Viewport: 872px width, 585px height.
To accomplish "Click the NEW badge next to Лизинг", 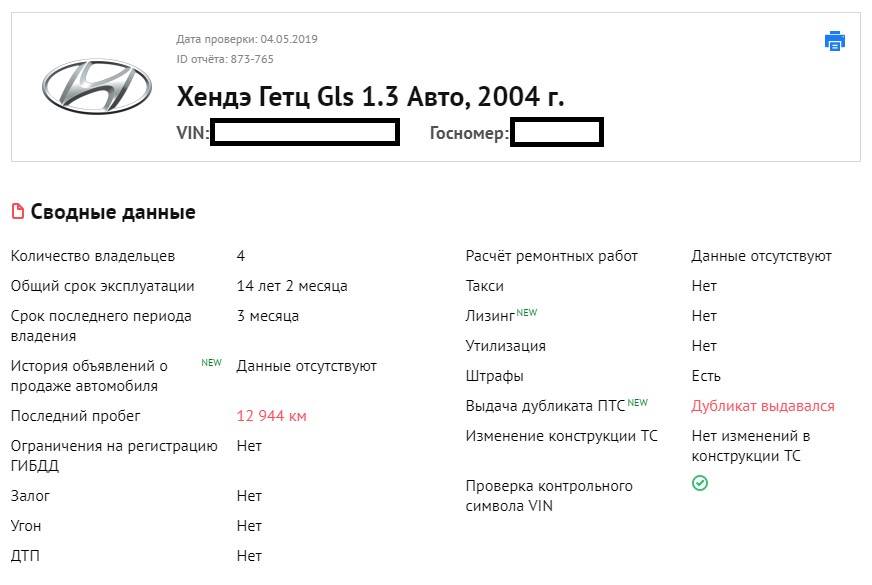I will point(527,313).
